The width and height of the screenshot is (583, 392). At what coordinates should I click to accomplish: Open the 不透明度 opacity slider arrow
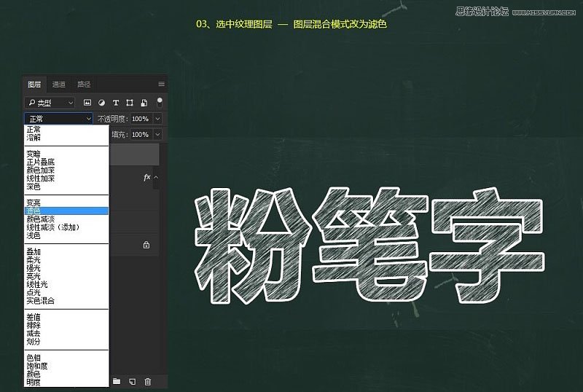[x=157, y=119]
